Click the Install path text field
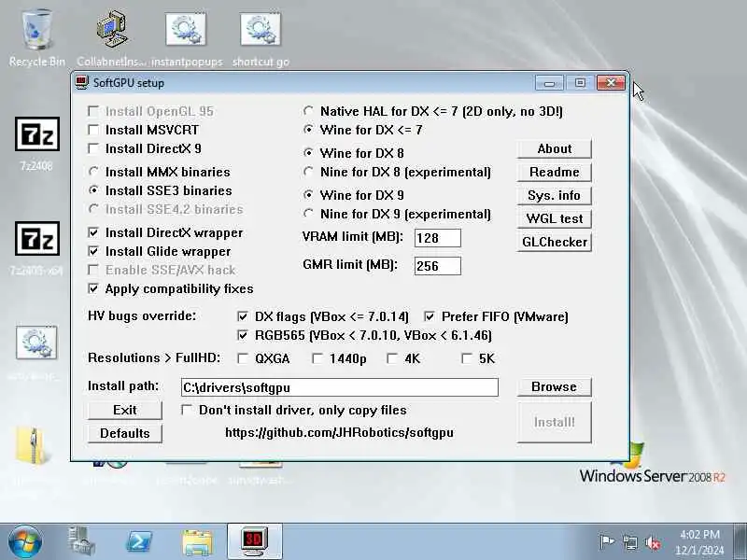Viewport: 747px width, 560px height. 340,387
